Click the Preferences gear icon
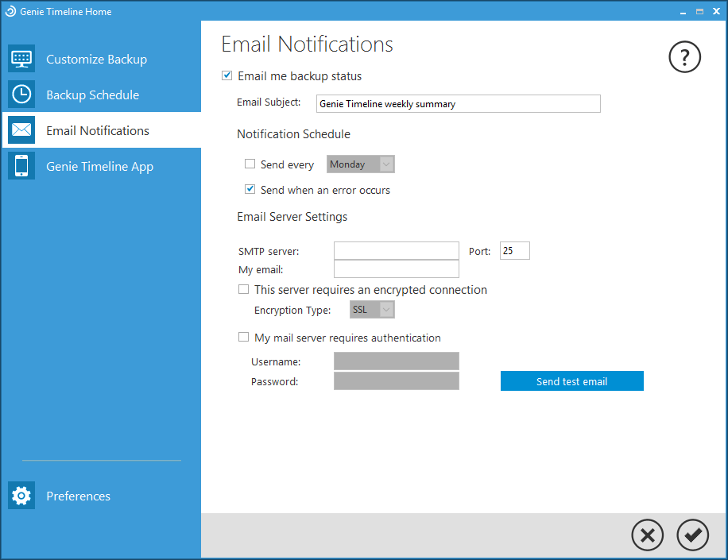The width and height of the screenshot is (728, 560). coord(21,496)
